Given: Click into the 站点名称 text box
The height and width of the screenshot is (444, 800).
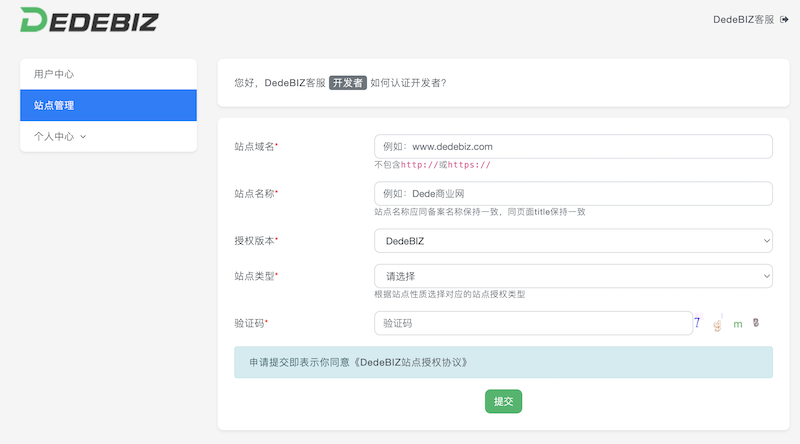Looking at the screenshot, I should [573, 193].
